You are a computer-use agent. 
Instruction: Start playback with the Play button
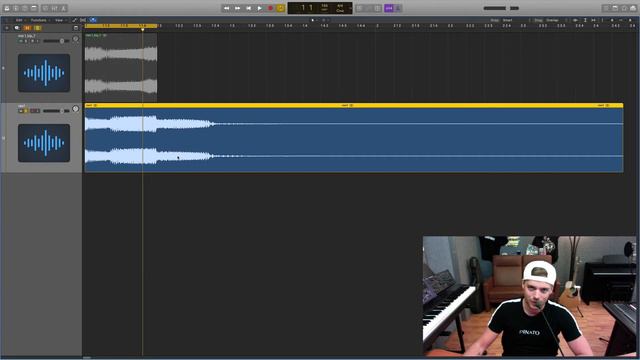pyautogui.click(x=260, y=8)
